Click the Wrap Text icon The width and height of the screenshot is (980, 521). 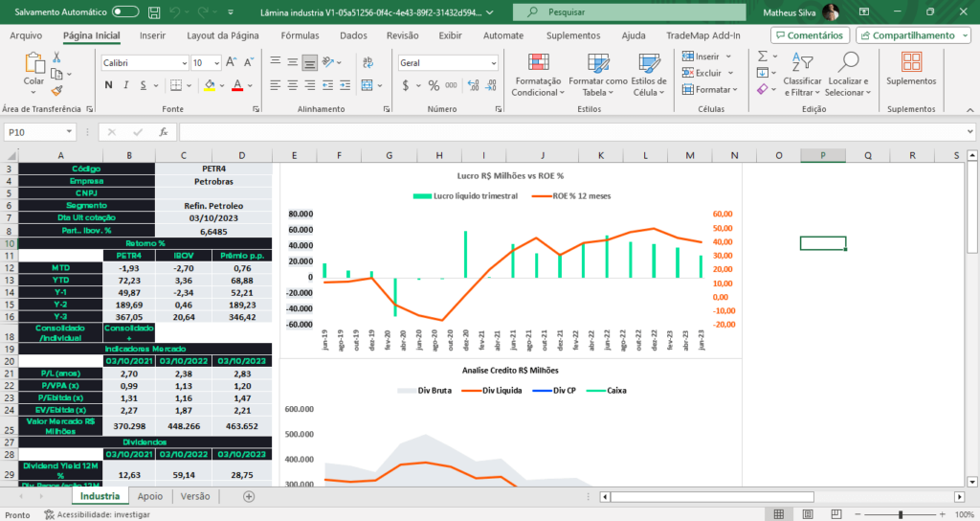368,62
